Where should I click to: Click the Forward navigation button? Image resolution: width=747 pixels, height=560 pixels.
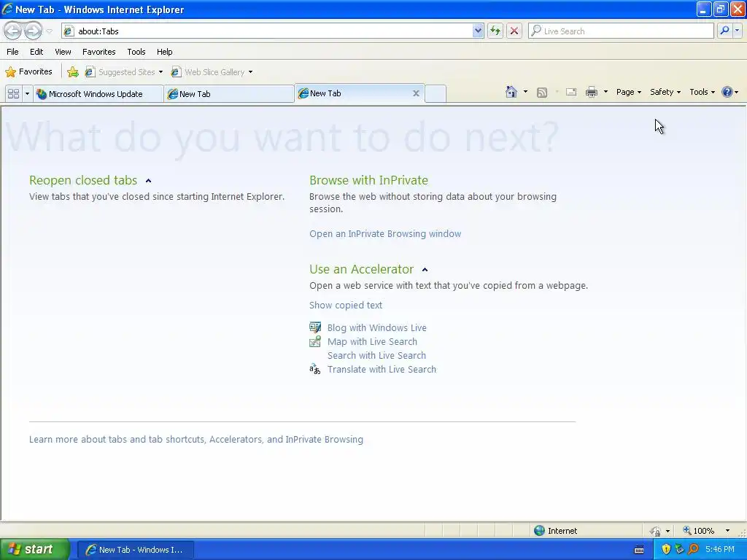[33, 31]
